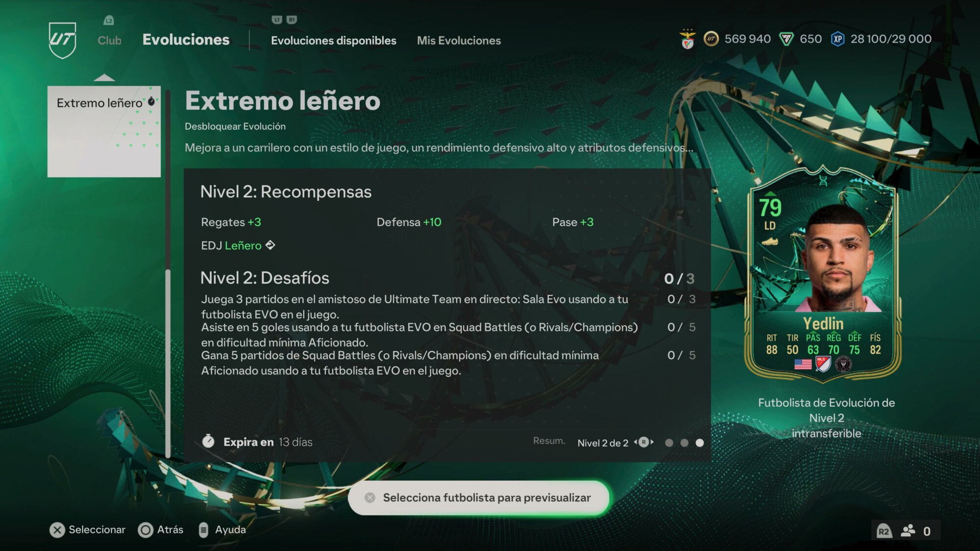Click the Nivel 2: Desafíos heading
This screenshot has width=980, height=551.
coord(265,278)
